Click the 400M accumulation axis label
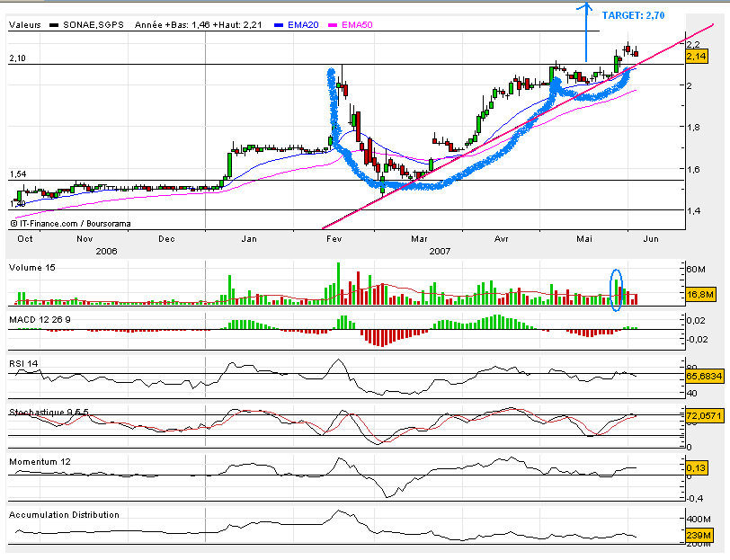Image resolution: width=730 pixels, height=560 pixels. point(698,519)
